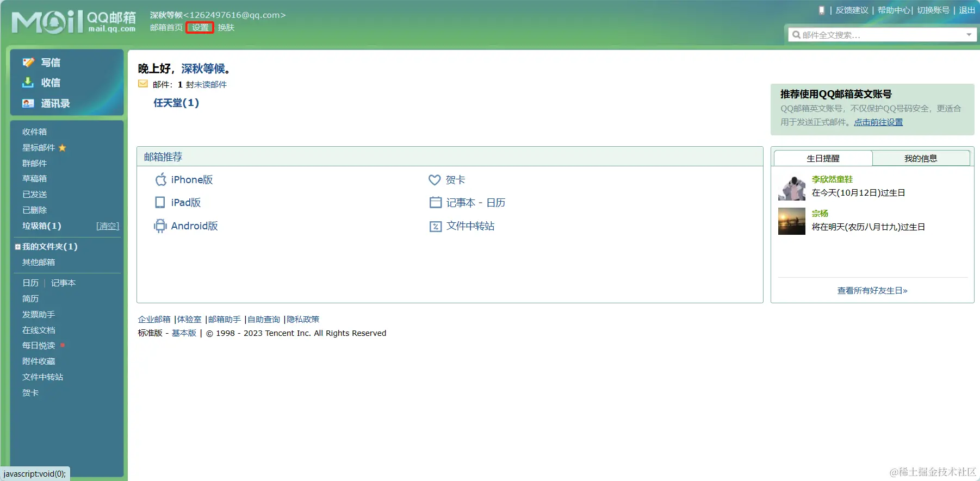Switch to 基本版 mailbox version

click(x=184, y=333)
